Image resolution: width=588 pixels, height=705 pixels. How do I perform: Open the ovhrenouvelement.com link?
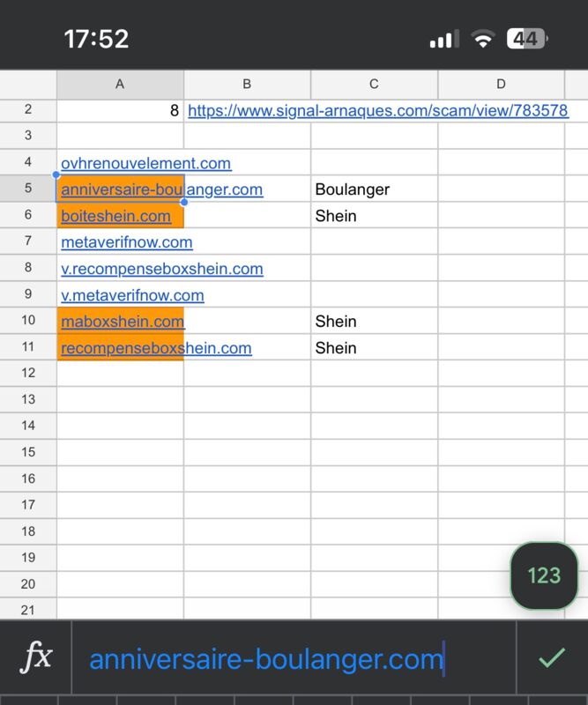coord(146,163)
